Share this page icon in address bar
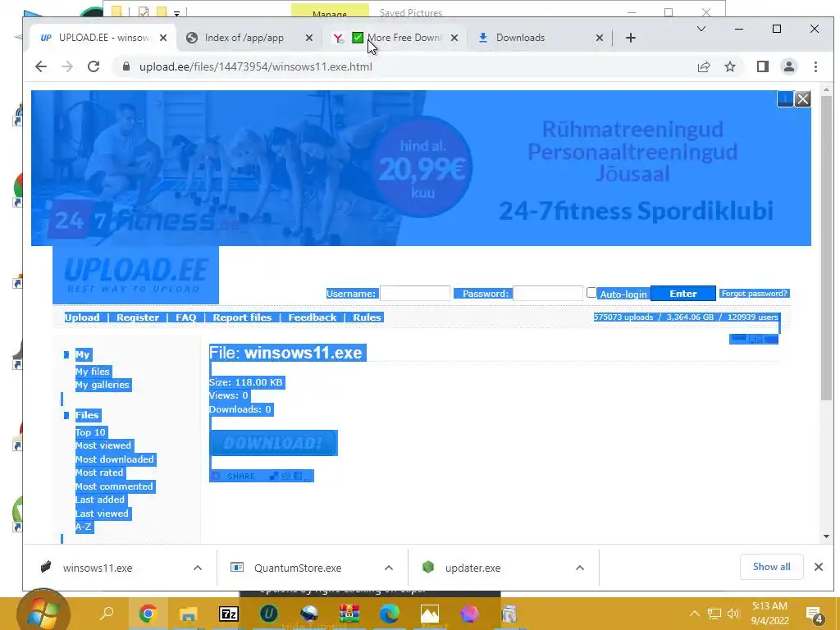 pyautogui.click(x=703, y=66)
